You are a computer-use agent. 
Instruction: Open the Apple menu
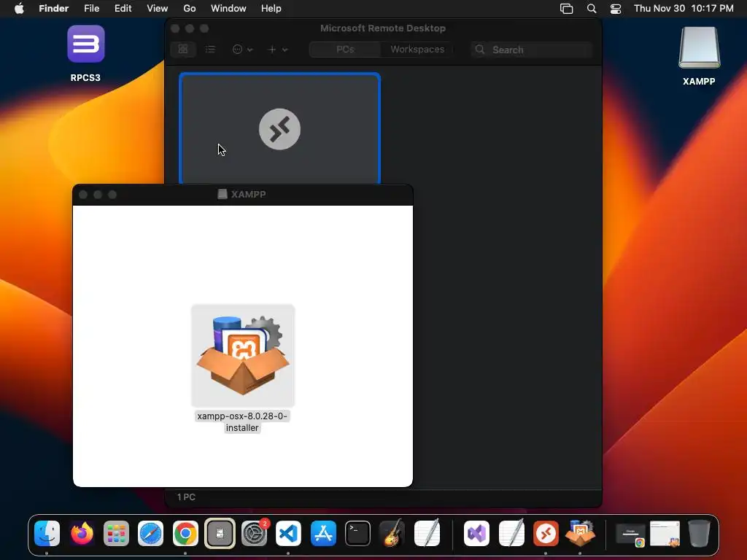(19, 9)
